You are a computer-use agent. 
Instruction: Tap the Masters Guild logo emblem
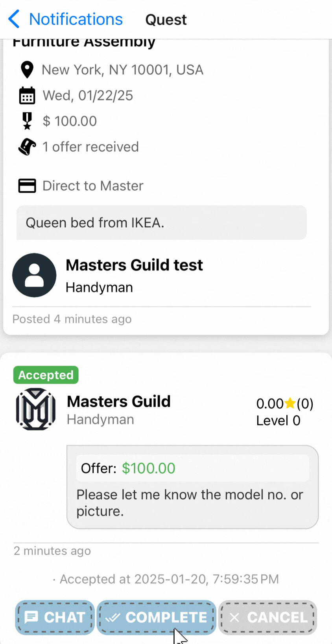35,409
